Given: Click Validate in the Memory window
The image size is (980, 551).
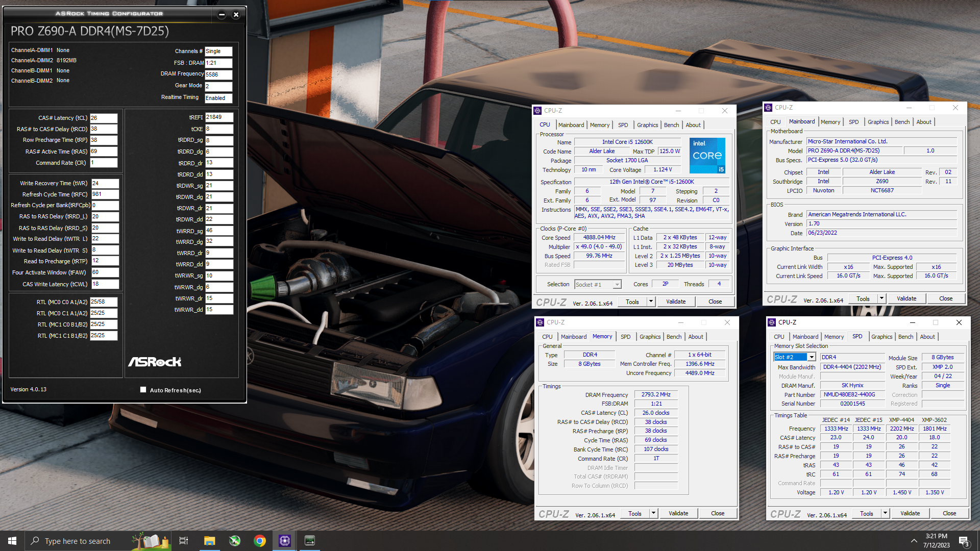Looking at the screenshot, I should click(x=678, y=513).
